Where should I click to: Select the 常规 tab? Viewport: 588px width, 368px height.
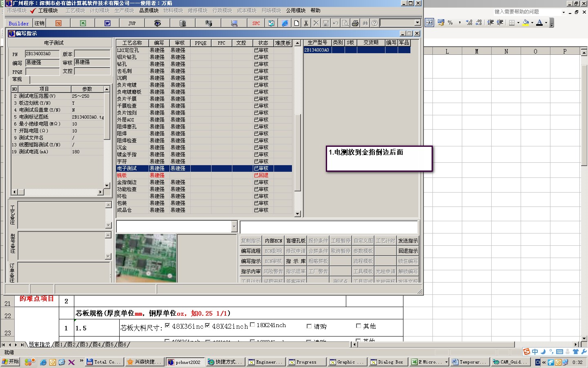coord(18,79)
